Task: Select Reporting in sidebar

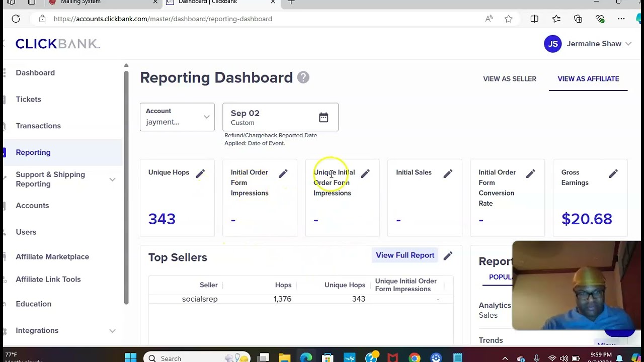Action: coord(33,152)
